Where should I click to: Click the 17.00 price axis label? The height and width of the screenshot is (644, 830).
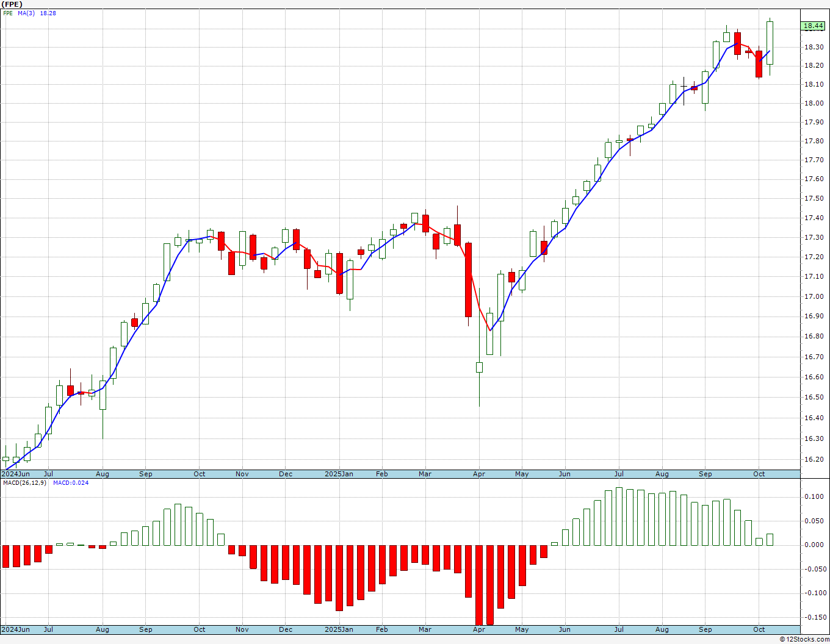tap(813, 296)
